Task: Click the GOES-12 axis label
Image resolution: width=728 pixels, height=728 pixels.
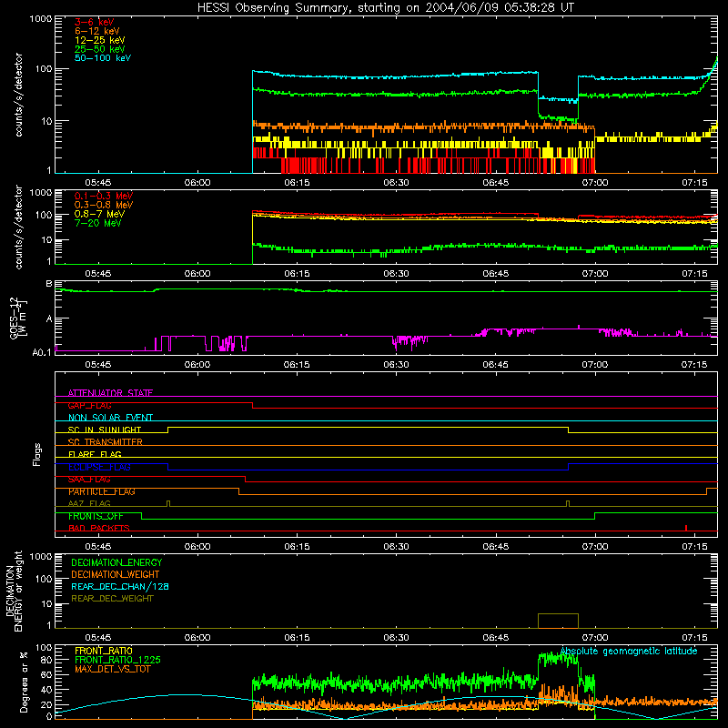Action: [17, 318]
